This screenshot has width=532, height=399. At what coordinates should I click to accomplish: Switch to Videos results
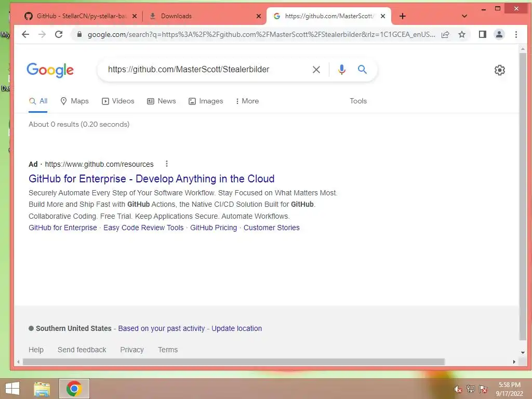point(118,101)
